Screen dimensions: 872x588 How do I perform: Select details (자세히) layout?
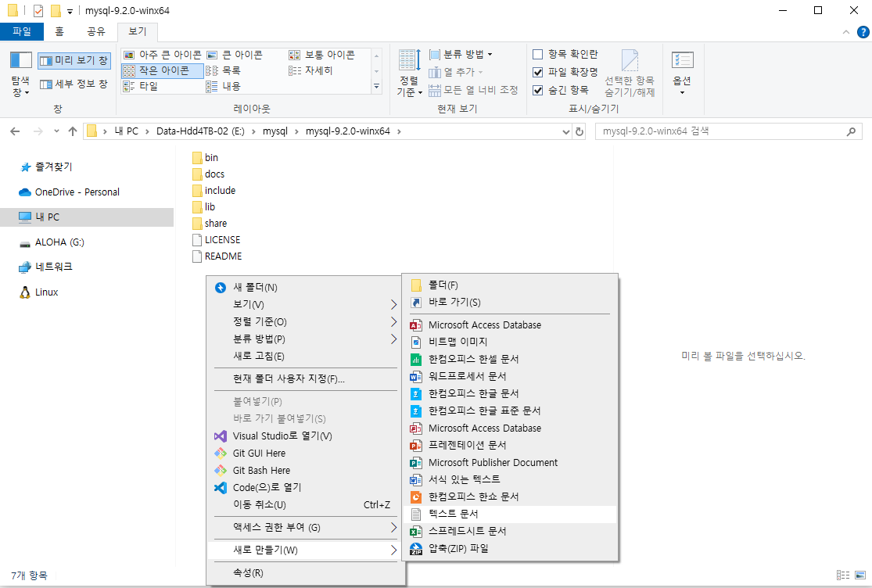[310, 70]
